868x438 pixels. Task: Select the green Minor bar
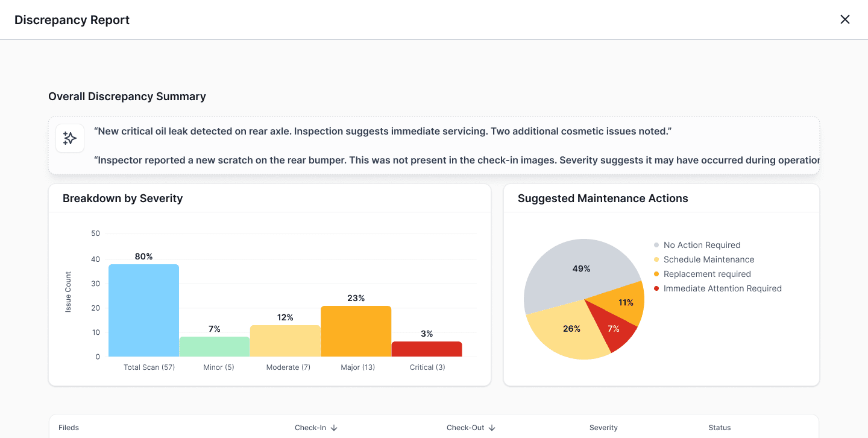[x=215, y=346]
